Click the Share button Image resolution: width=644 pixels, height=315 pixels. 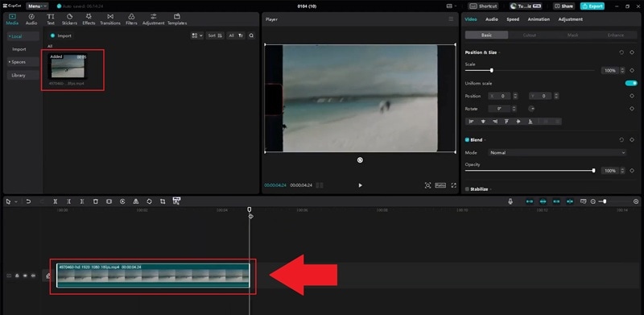pos(563,6)
